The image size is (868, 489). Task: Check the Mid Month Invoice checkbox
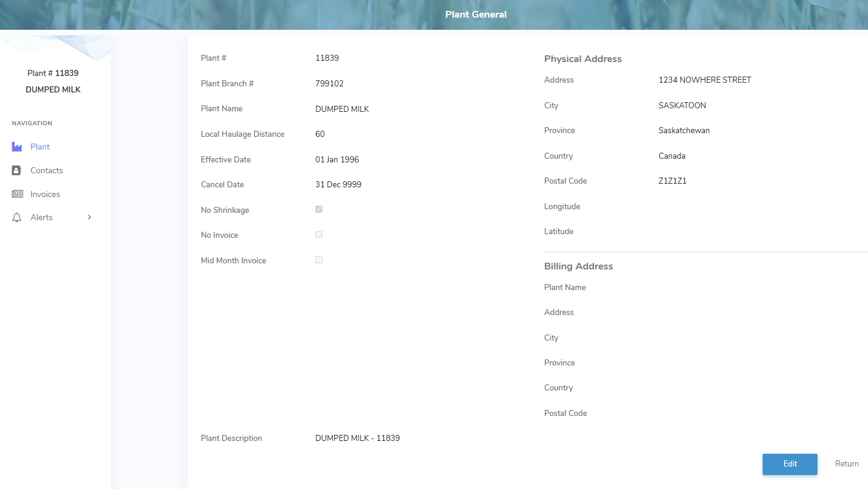coord(319,260)
